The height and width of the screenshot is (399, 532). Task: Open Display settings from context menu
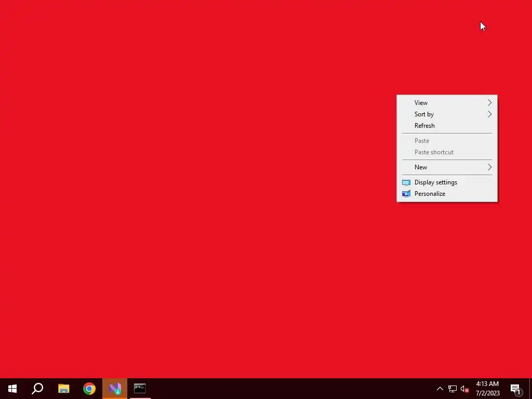tap(447, 182)
